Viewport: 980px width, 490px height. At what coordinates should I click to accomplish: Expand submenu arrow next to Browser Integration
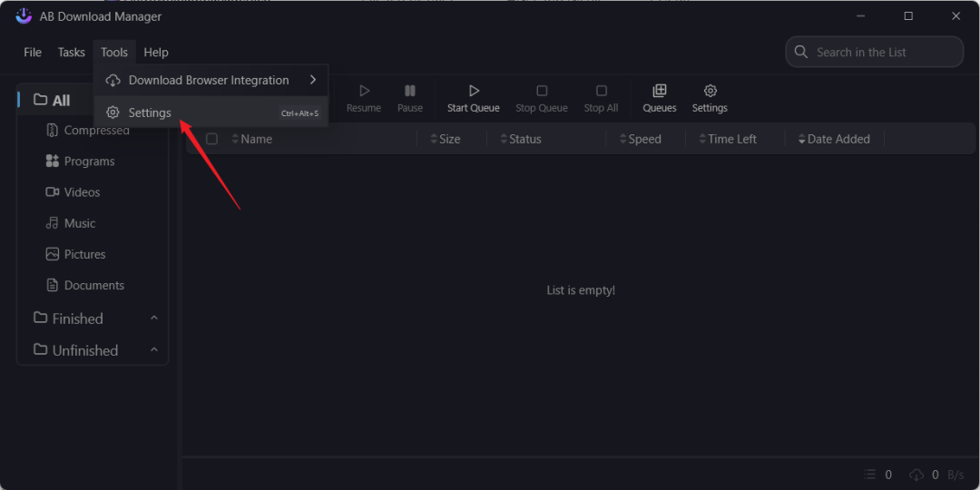pos(313,80)
